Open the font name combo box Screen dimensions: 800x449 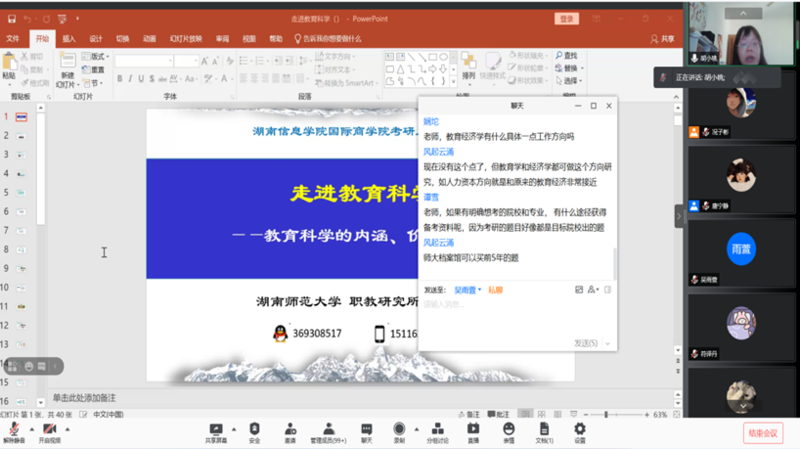coord(144,61)
